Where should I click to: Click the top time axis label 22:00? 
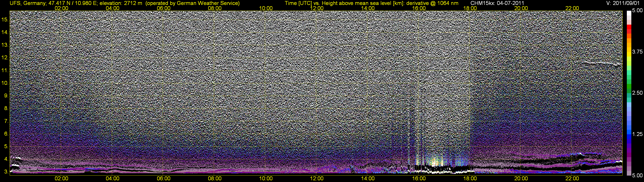tap(572, 8)
